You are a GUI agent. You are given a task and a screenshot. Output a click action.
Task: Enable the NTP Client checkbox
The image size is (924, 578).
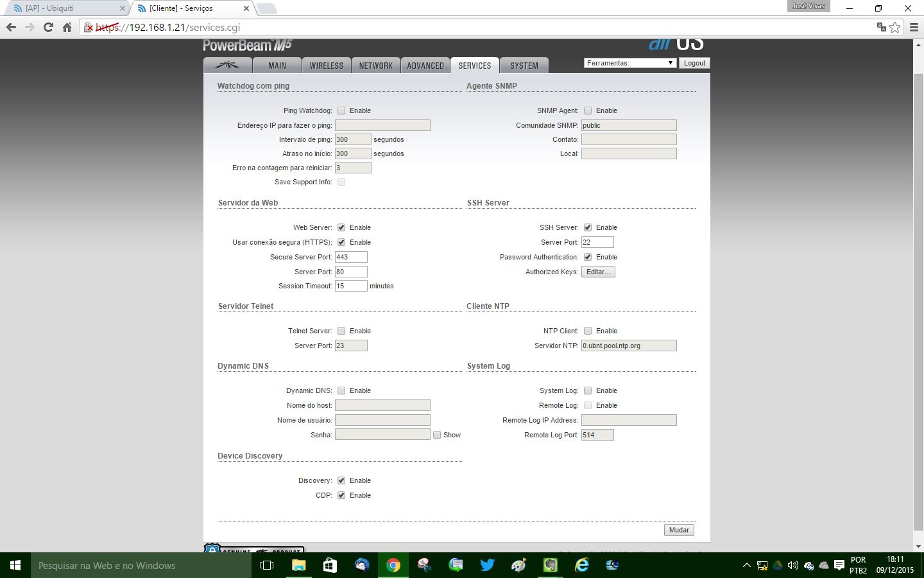pyautogui.click(x=588, y=331)
